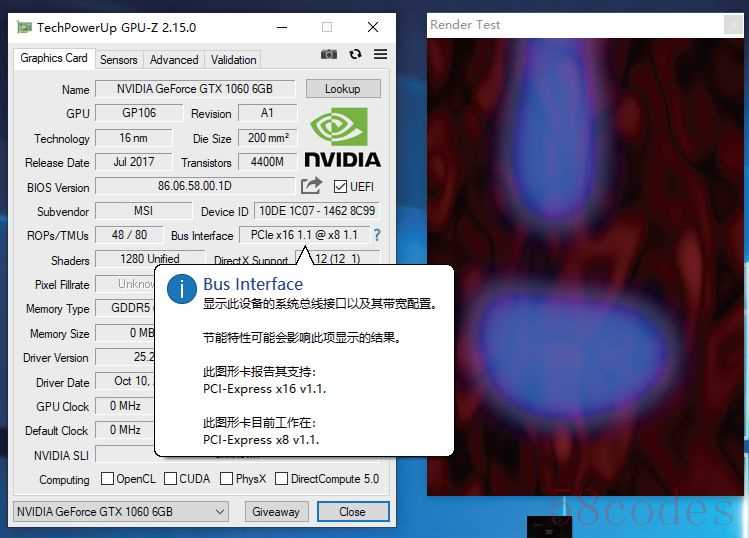Viewport: 749px width, 538px height.
Task: Click the Die Size field 200 mm²
Action: click(x=268, y=138)
